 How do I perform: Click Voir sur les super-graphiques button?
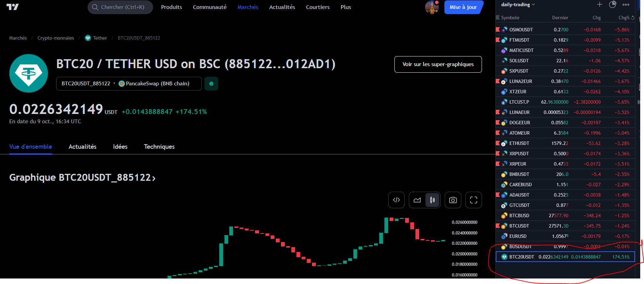pos(438,64)
